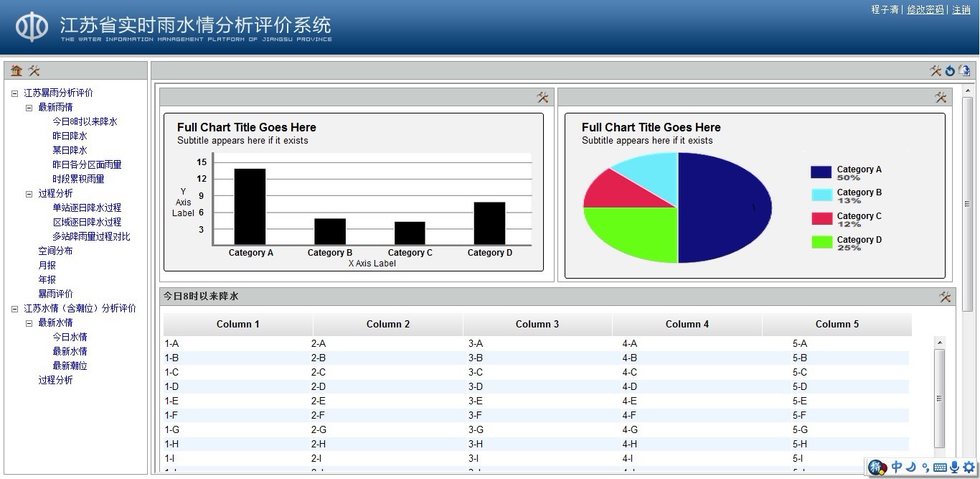The image size is (980, 479).
Task: Sort table by Column 2 header
Action: pyautogui.click(x=388, y=324)
